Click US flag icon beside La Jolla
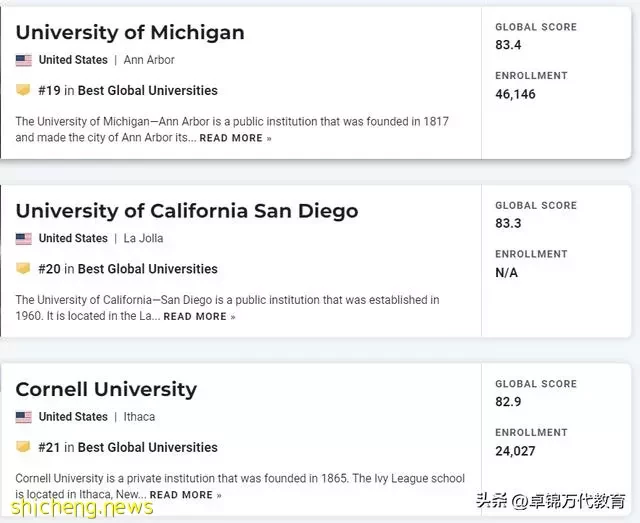 click(x=24, y=239)
